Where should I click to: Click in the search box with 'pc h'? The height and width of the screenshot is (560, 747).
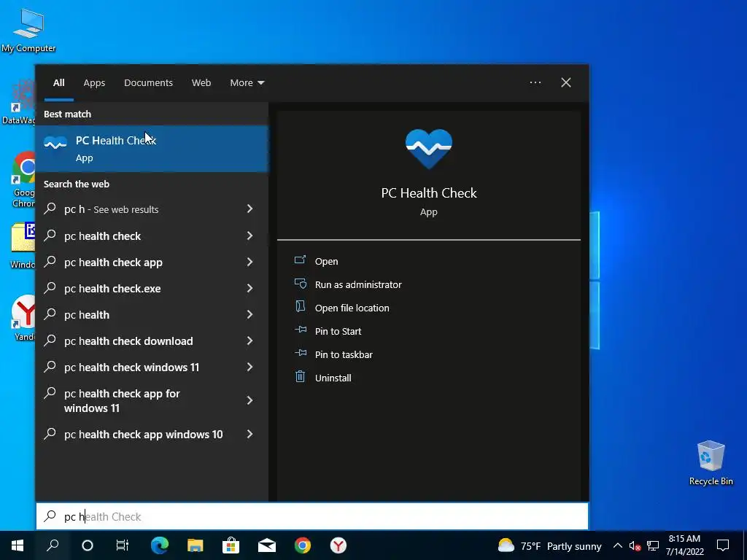[x=312, y=516]
